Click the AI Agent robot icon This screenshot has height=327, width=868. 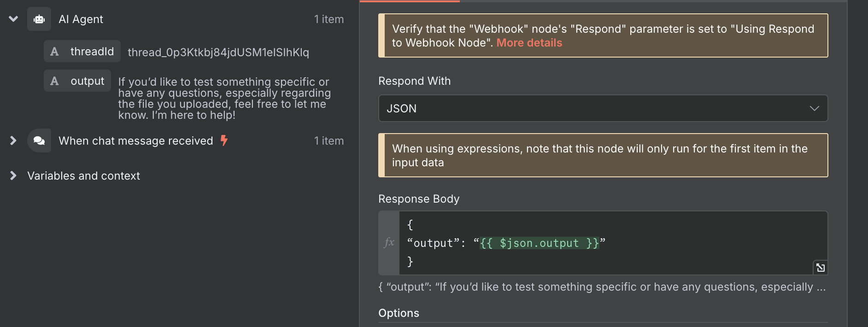[x=39, y=19]
